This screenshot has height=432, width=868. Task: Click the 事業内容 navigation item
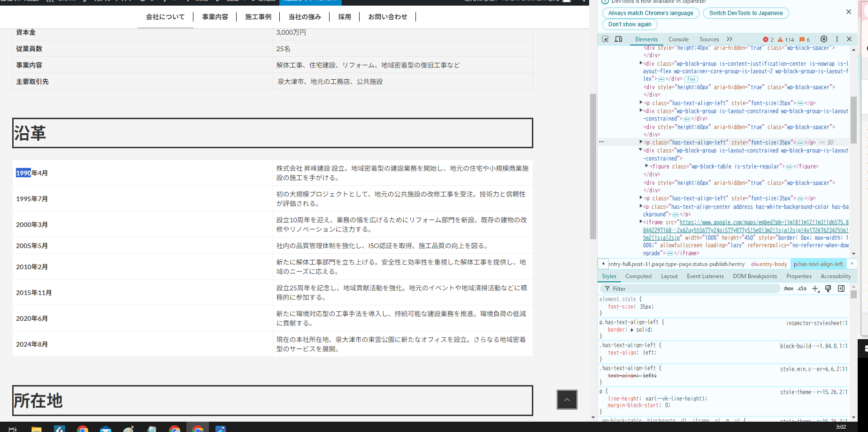[x=215, y=17]
